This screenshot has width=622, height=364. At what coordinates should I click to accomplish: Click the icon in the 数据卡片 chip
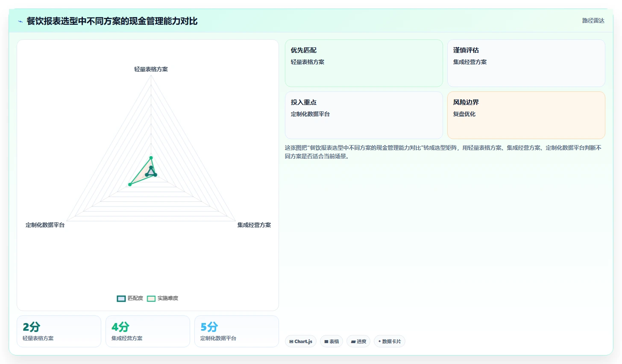(x=379, y=341)
